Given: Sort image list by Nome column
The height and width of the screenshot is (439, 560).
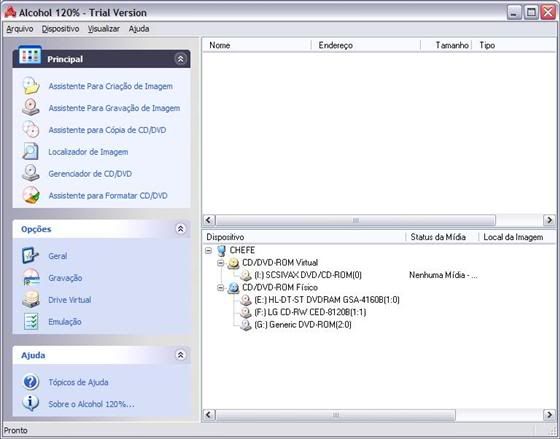Looking at the screenshot, I should coord(257,45).
